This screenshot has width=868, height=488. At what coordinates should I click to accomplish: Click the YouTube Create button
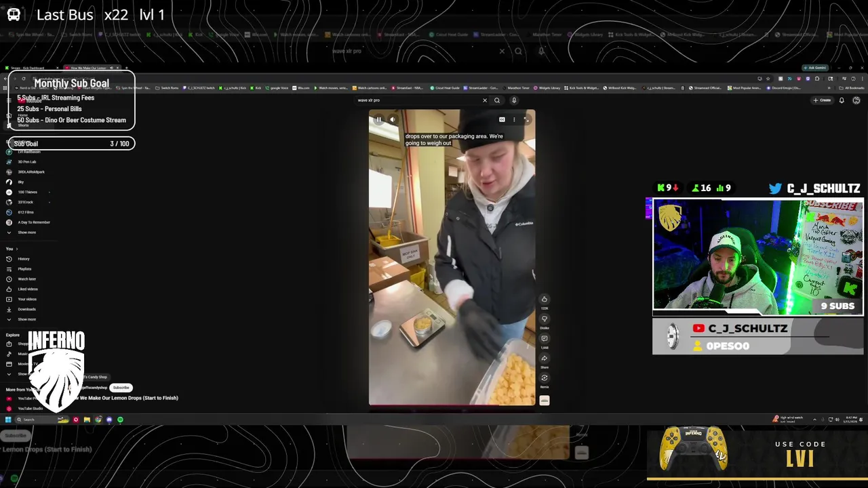pyautogui.click(x=822, y=100)
